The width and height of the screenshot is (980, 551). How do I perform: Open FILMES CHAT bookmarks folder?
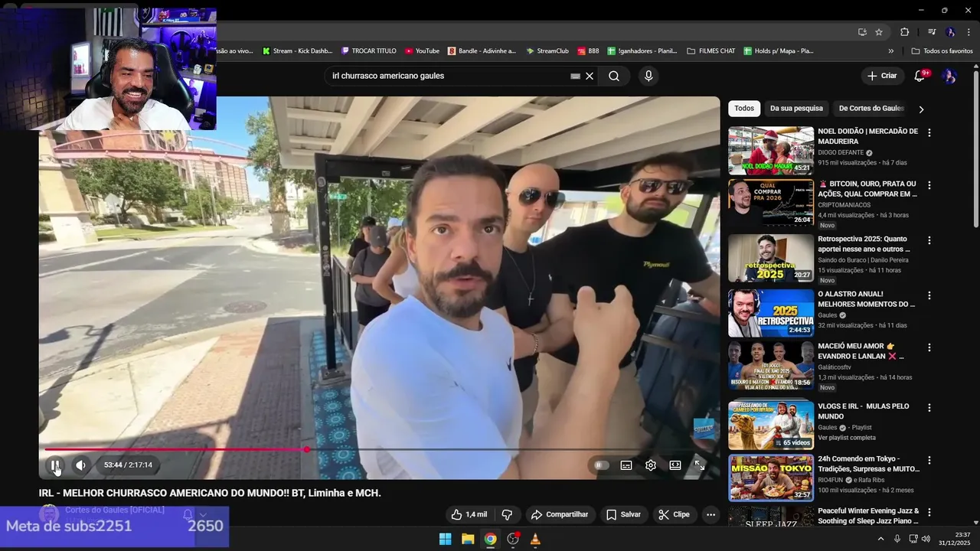point(711,51)
